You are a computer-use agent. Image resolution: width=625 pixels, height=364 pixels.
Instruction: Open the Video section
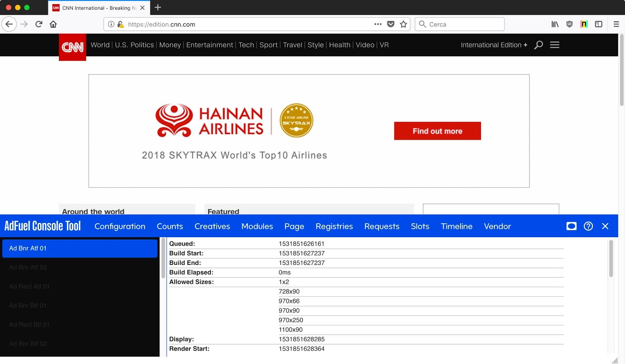pos(365,45)
